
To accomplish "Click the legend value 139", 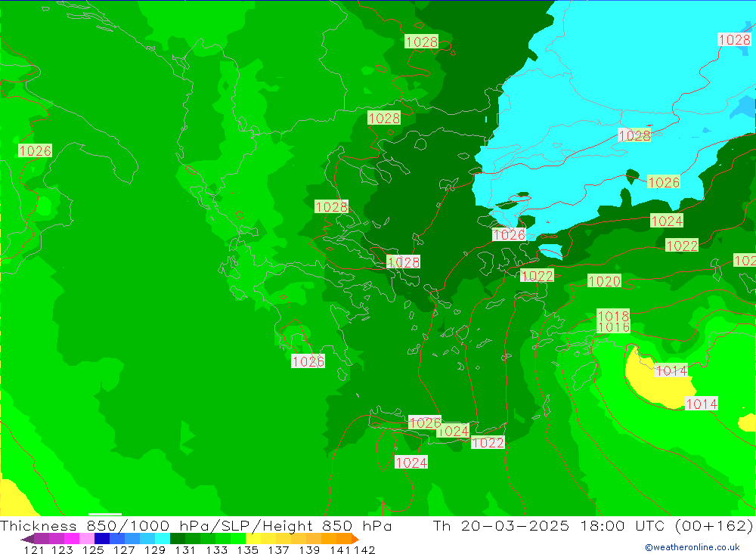I will [x=309, y=549].
